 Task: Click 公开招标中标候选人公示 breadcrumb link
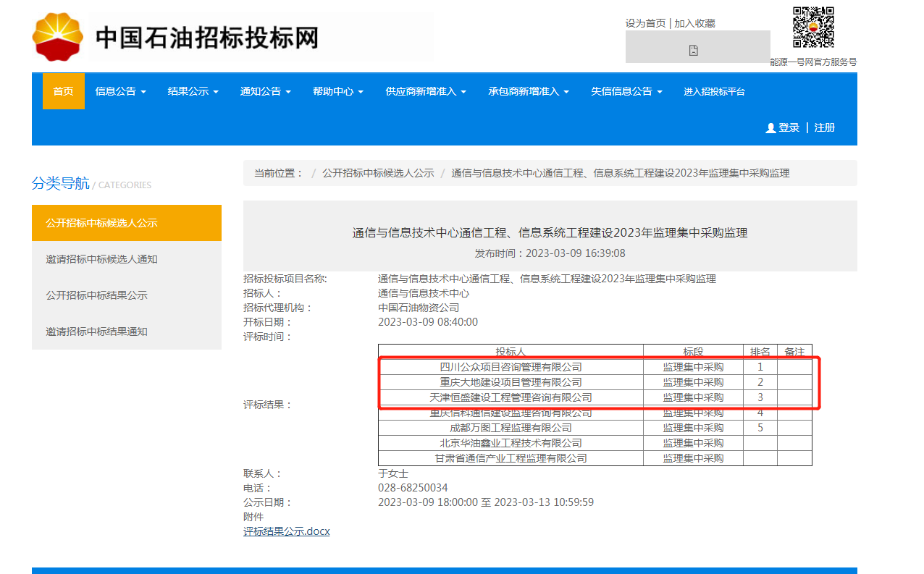(x=378, y=173)
